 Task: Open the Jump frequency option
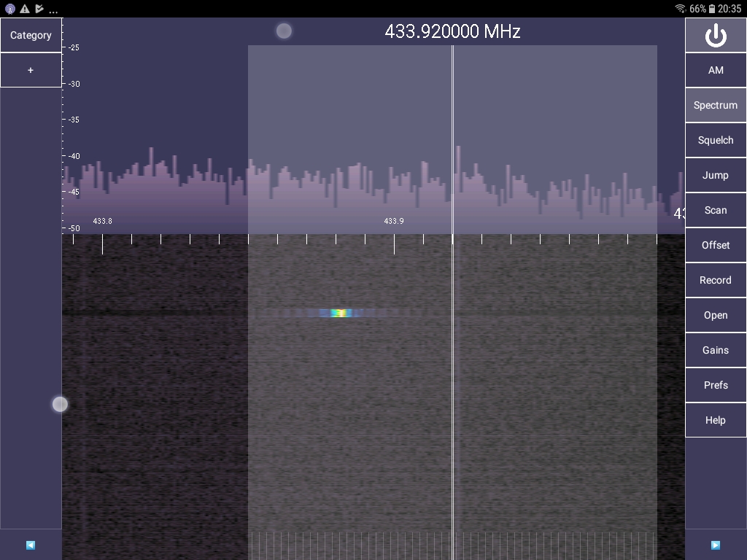(716, 175)
